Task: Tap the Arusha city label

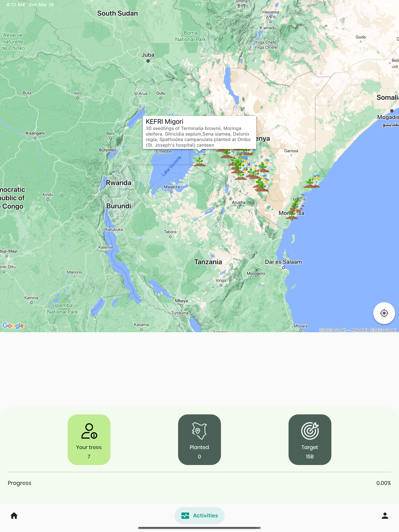Action: (238, 202)
